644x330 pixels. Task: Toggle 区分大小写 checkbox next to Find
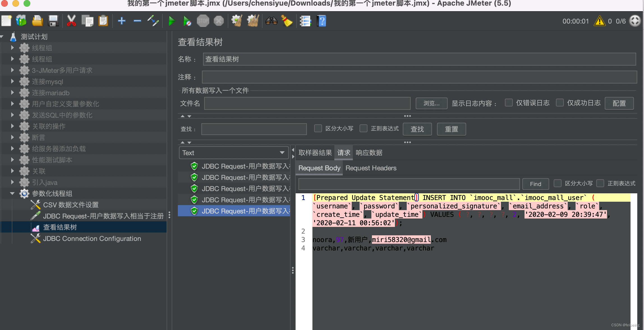pyautogui.click(x=558, y=183)
